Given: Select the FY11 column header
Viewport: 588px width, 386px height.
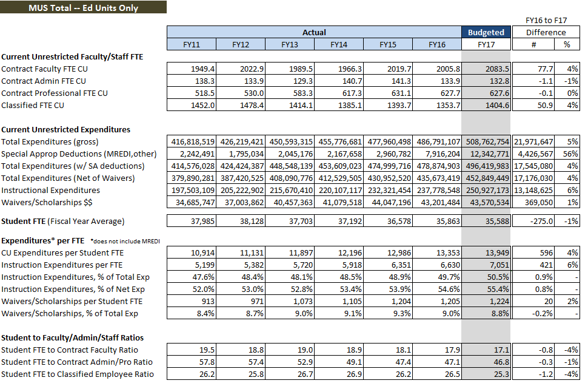Looking at the screenshot, I should [x=192, y=44].
